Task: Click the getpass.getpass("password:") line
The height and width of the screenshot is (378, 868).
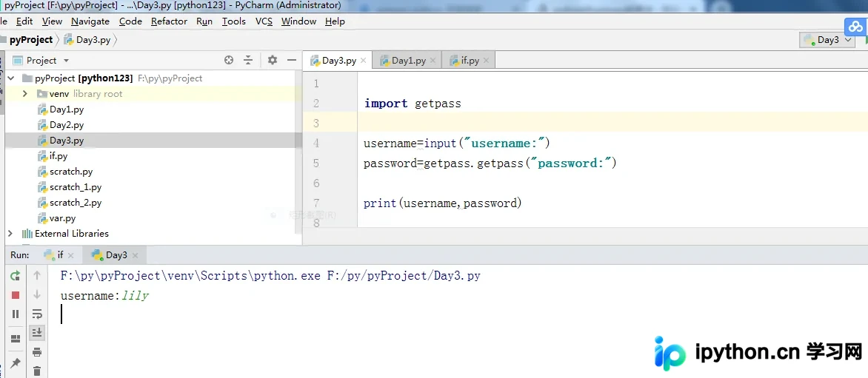Action: point(490,163)
